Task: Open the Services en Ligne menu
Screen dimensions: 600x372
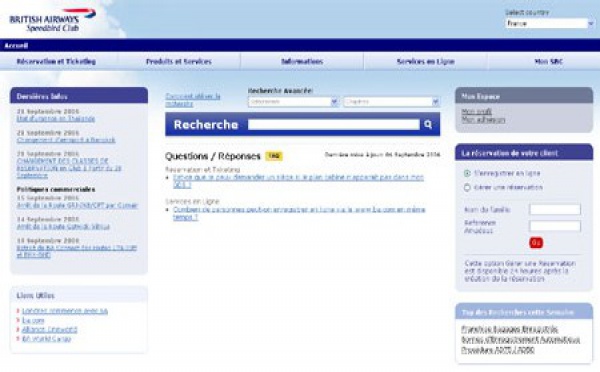Action: [426, 61]
